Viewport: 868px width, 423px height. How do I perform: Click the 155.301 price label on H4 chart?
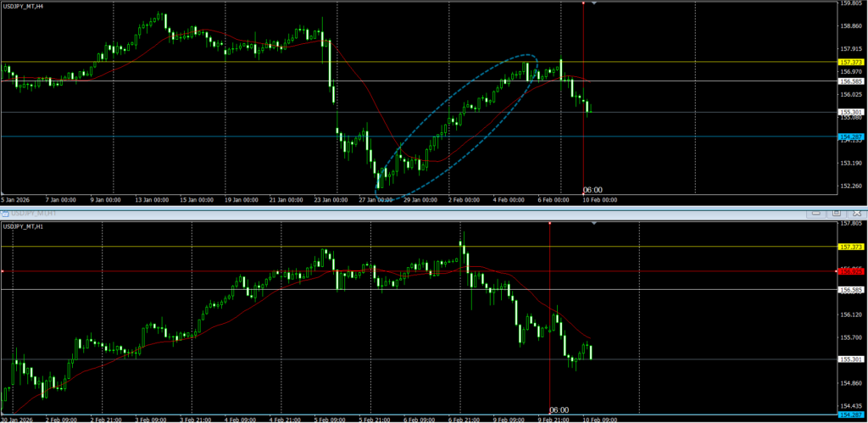(x=850, y=112)
